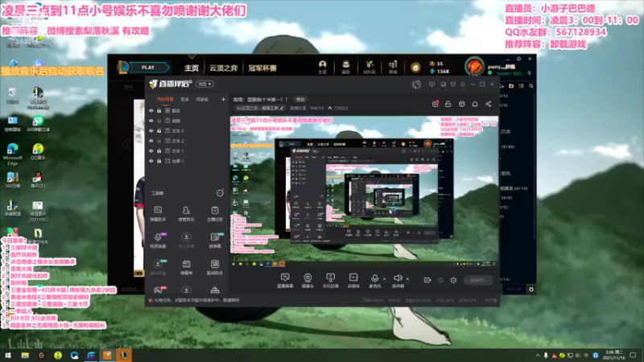Screen dimensions: 644x362
Task: Open the share icon in 直播伴侣 header
Action: [489, 104]
